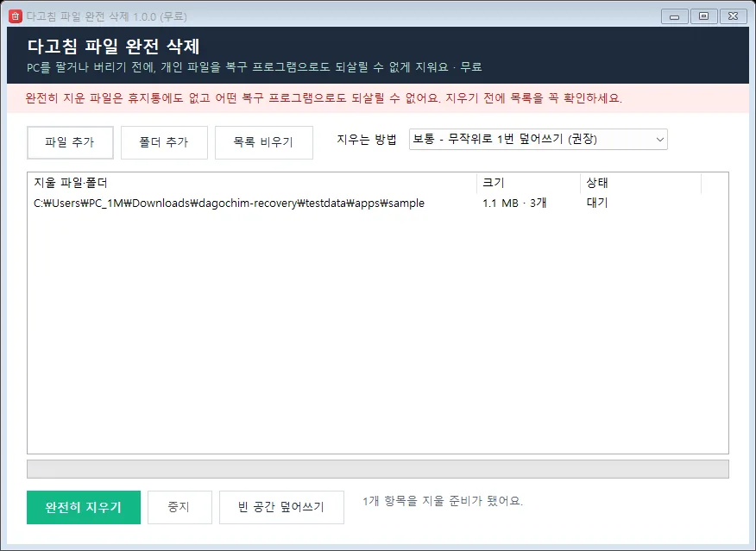Click the 상태 column header

pos(640,183)
